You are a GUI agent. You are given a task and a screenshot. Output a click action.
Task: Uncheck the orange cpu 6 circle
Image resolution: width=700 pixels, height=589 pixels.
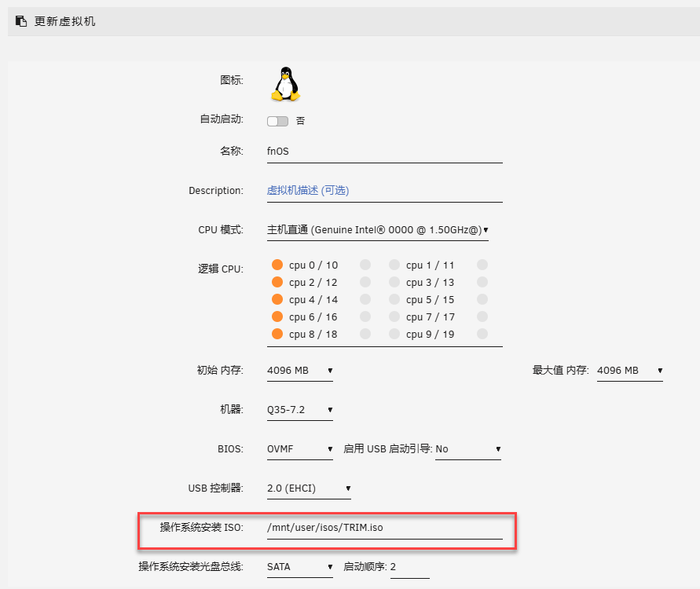click(277, 316)
